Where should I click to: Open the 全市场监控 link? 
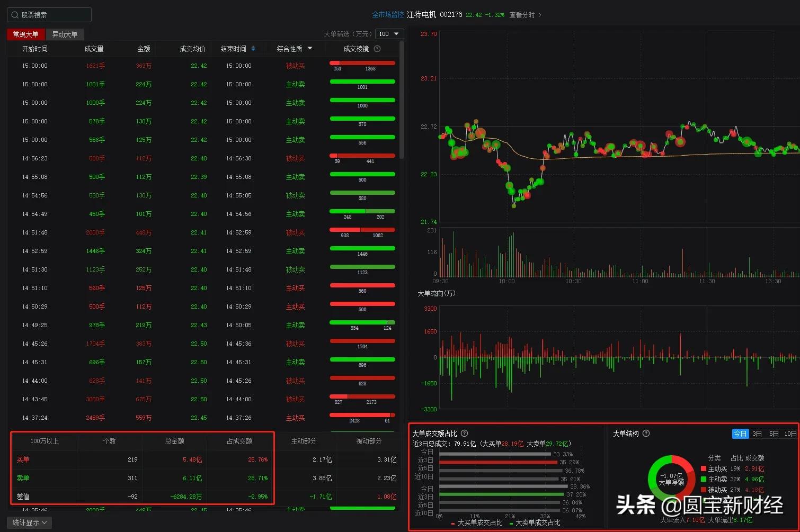coord(388,15)
